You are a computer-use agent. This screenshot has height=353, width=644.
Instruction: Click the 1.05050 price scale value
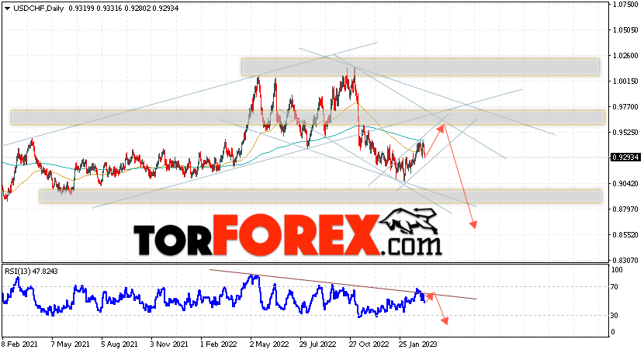click(625, 30)
